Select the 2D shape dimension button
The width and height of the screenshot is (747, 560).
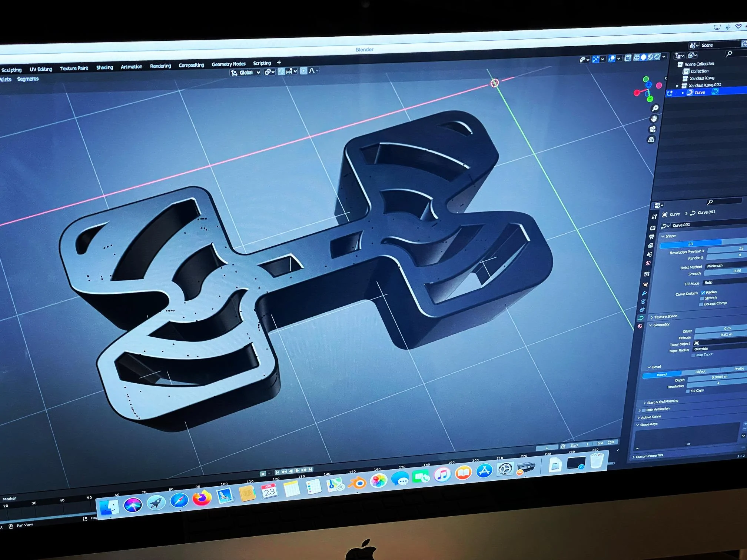click(x=691, y=244)
